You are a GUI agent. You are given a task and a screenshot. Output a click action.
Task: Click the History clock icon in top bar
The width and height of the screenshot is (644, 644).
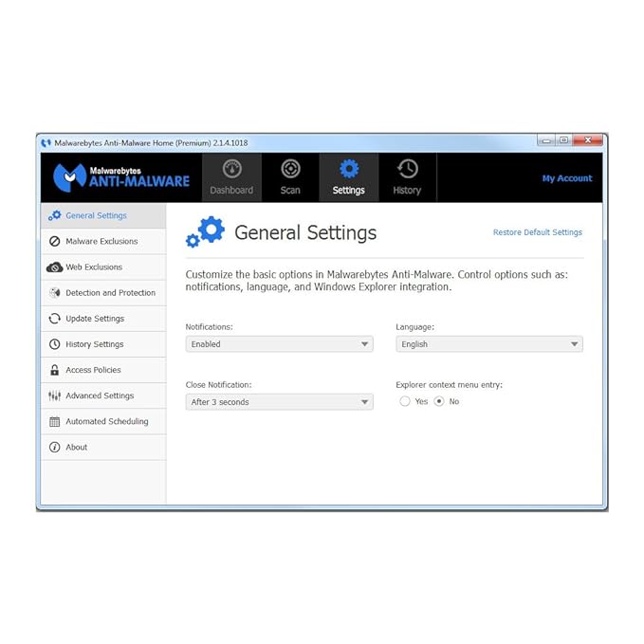click(x=408, y=169)
